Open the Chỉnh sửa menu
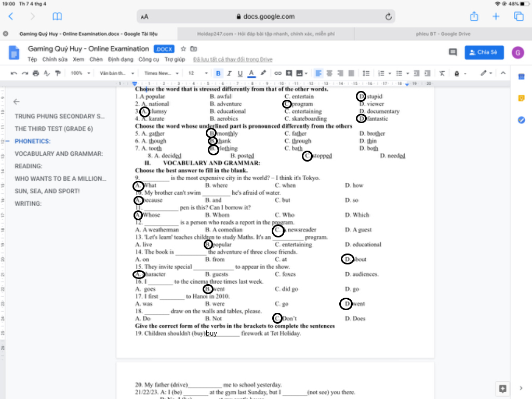This screenshot has height=399, width=532. tap(55, 59)
